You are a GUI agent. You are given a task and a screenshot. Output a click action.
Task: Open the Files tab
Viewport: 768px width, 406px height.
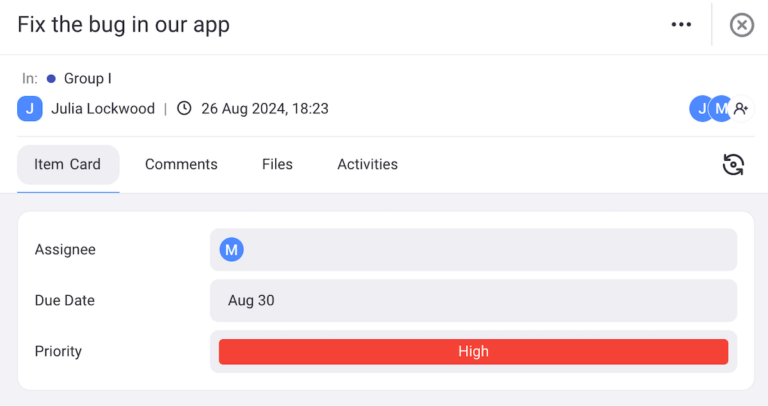[277, 165]
